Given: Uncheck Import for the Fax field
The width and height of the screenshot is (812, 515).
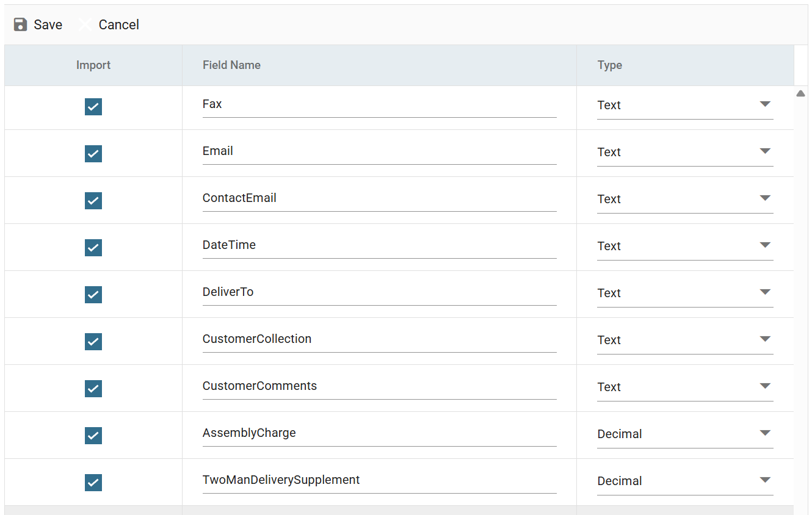Looking at the screenshot, I should click(x=93, y=107).
